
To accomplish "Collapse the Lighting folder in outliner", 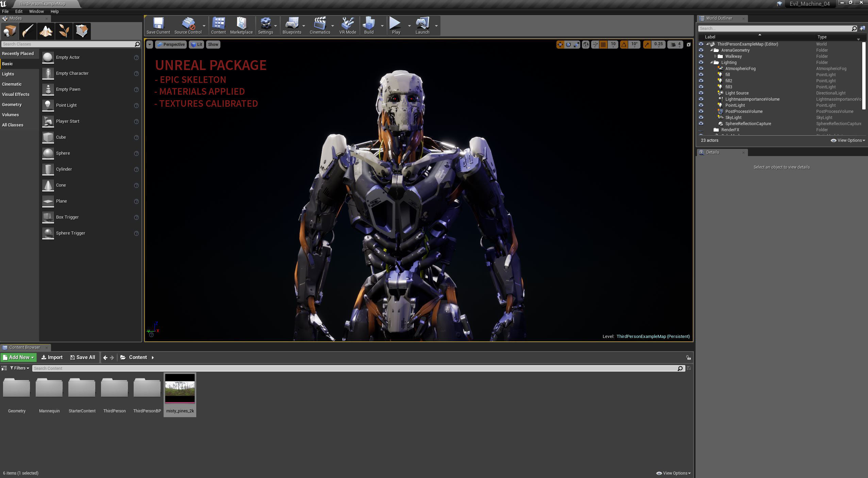I will point(711,63).
